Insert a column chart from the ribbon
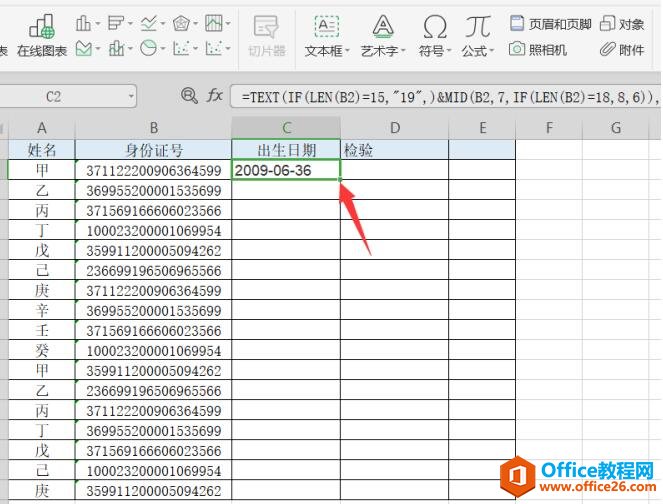663x504 pixels. coord(83,23)
